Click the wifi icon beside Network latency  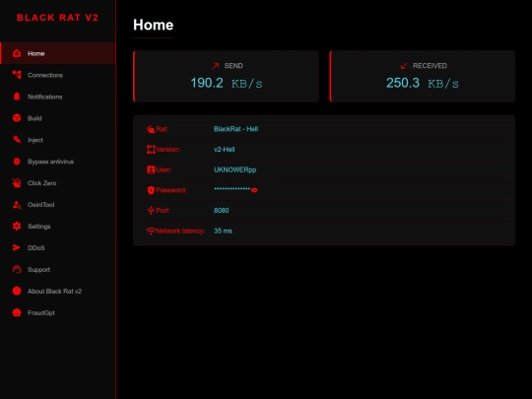tap(151, 232)
